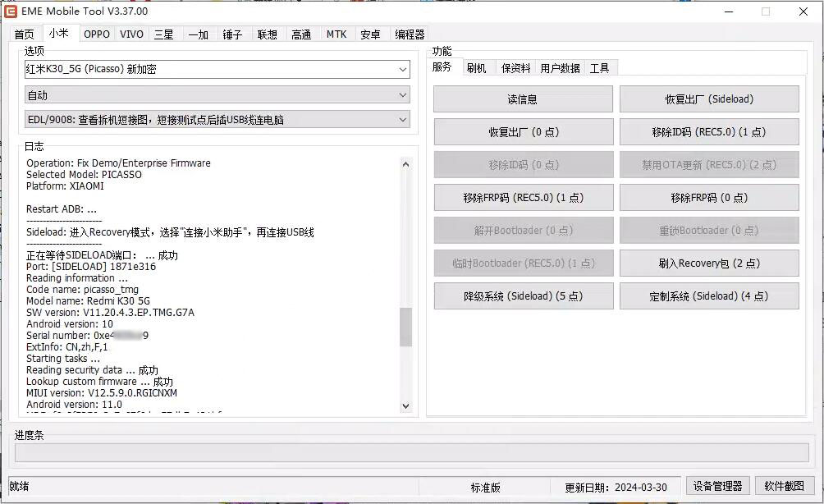824x504 pixels.
Task: Click log line 'MIUI version: V12.5.9.0.RGICNXM'
Action: point(102,393)
